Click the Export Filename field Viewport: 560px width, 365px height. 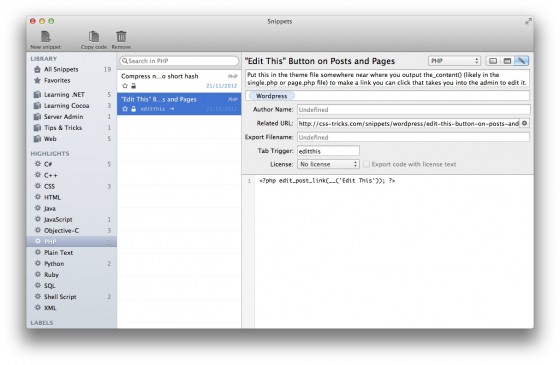click(414, 137)
